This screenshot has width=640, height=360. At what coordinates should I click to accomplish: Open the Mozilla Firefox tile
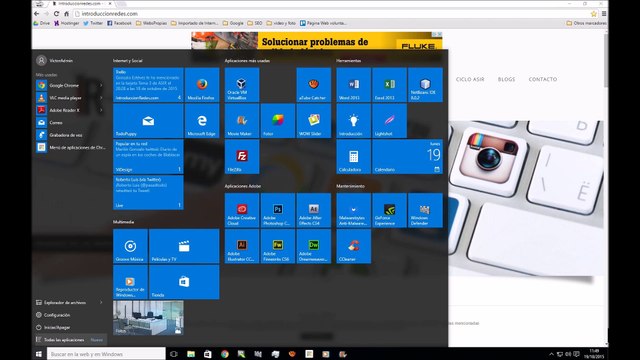click(202, 85)
